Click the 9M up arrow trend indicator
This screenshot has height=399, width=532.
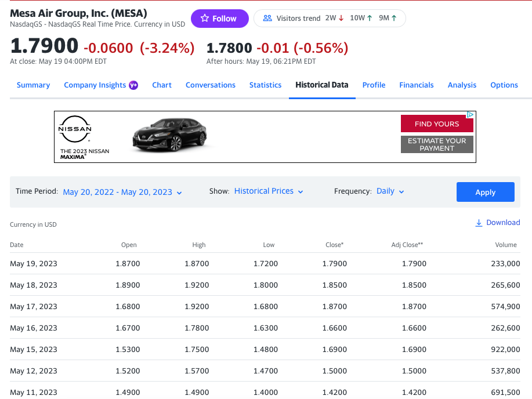(x=394, y=19)
